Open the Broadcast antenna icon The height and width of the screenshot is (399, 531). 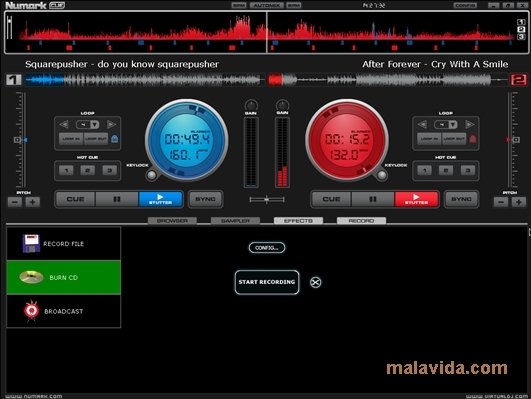(31, 310)
